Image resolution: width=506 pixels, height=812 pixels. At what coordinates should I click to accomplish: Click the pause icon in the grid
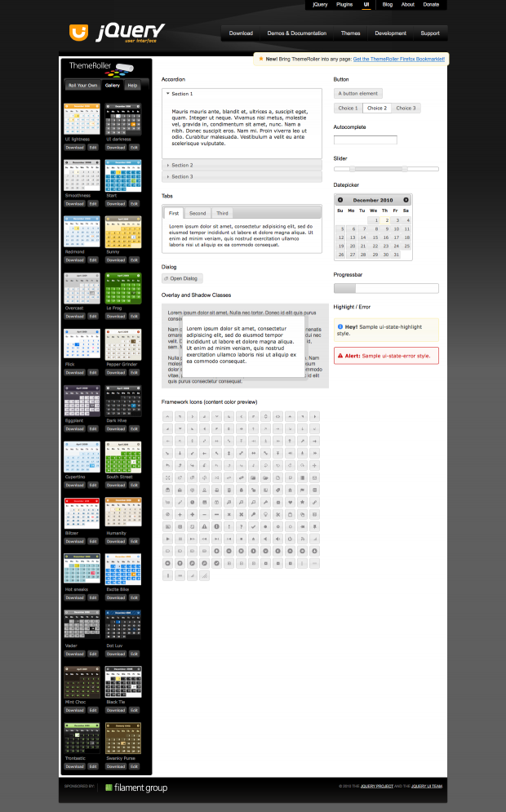pos(180,539)
